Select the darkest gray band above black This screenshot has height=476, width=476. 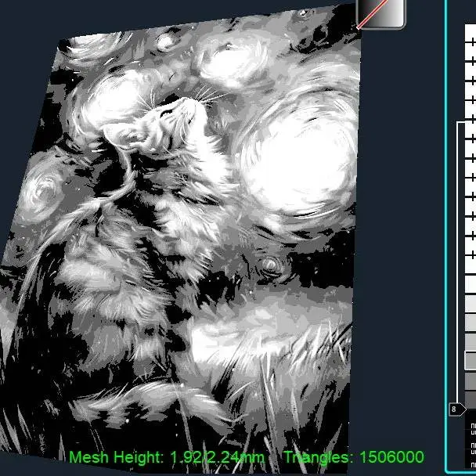471,400
